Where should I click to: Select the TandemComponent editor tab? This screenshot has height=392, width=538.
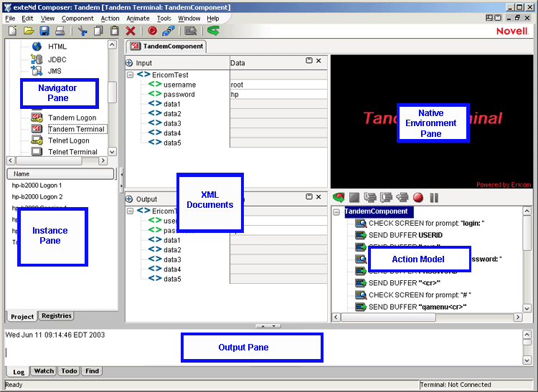coord(166,47)
